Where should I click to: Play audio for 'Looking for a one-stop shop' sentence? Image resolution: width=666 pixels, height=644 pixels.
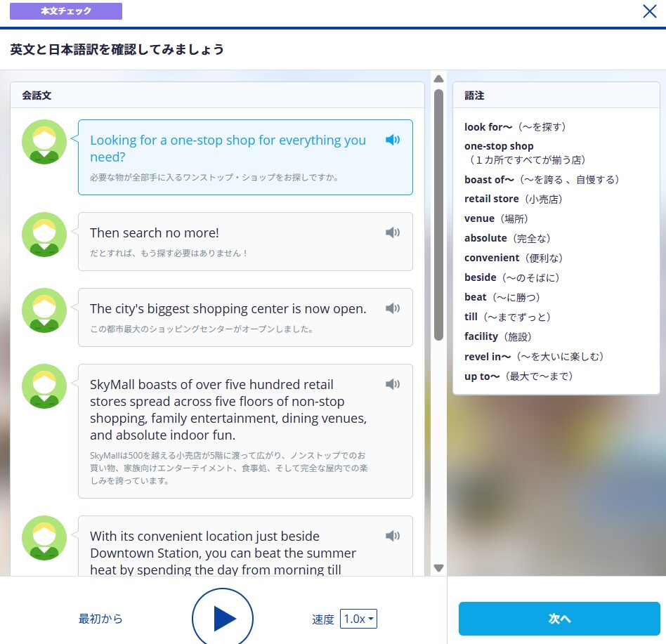[x=392, y=140]
